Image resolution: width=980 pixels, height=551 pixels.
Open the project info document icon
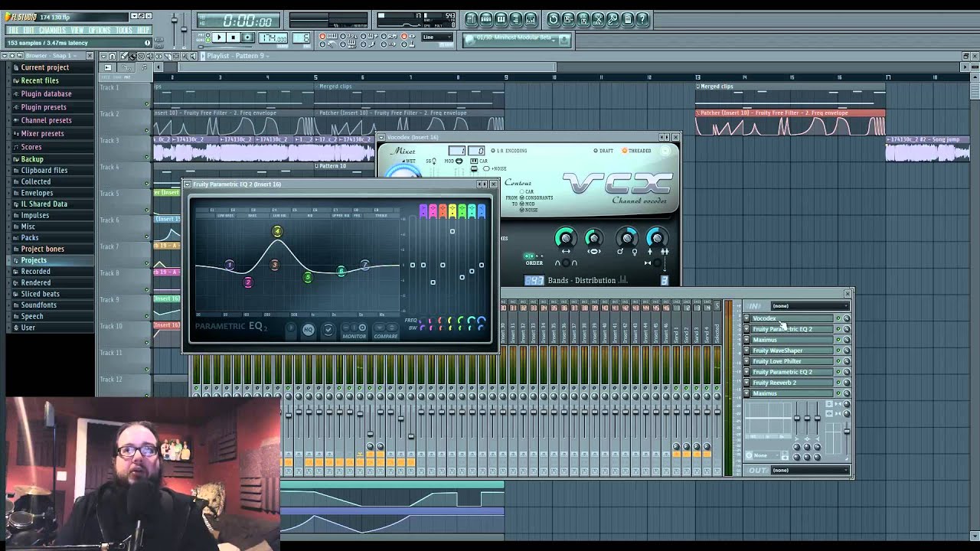pos(628,19)
